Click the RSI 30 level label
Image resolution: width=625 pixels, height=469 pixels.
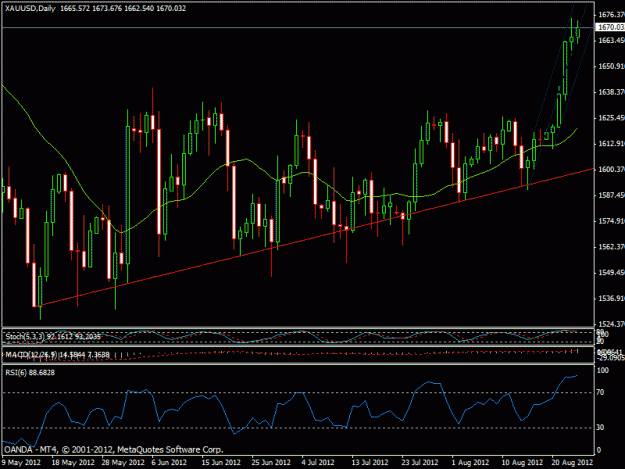(x=600, y=427)
